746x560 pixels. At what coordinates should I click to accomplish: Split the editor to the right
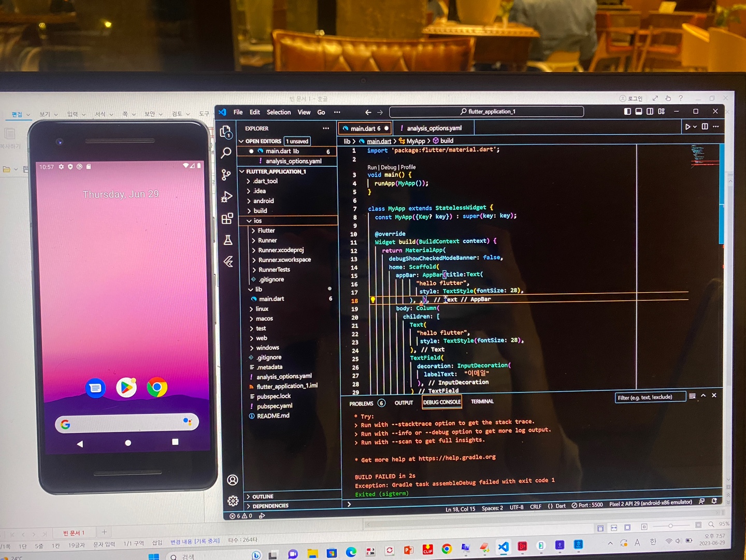click(x=705, y=126)
